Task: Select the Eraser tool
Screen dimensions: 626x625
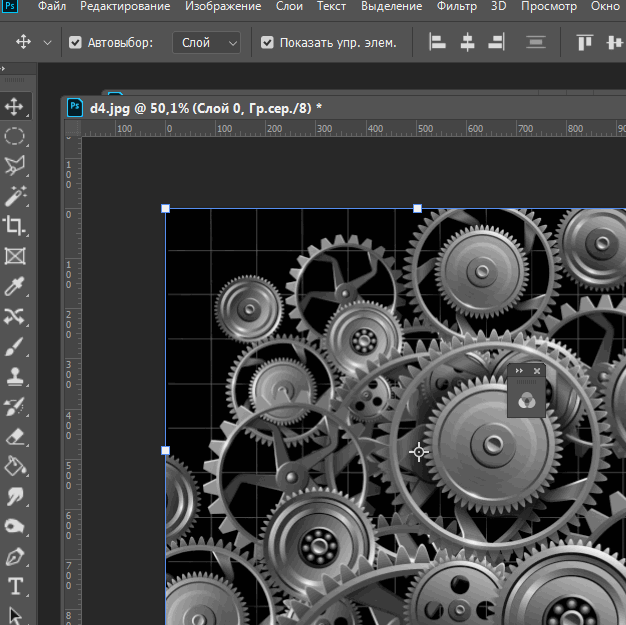Action: pos(14,437)
